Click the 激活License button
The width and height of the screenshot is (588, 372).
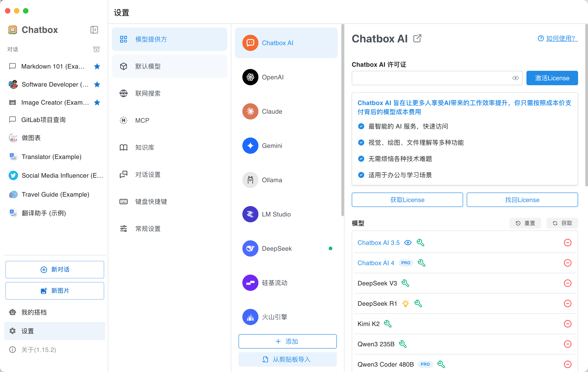[x=552, y=78]
